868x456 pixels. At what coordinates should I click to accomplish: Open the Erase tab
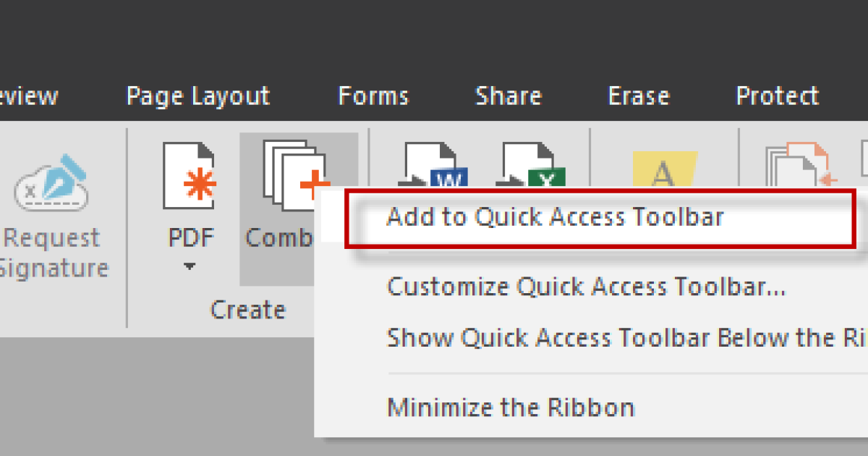pyautogui.click(x=639, y=95)
